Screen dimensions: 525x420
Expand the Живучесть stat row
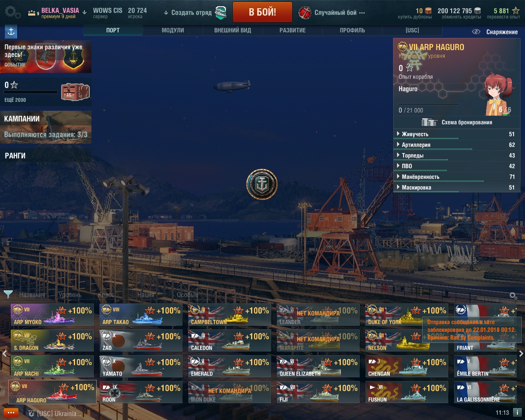[x=457, y=134]
